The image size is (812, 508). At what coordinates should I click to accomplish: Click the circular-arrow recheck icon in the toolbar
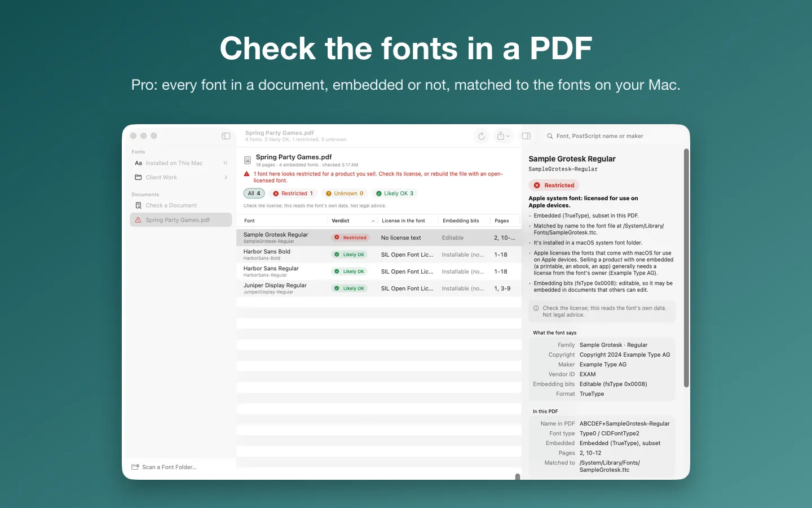pos(482,136)
